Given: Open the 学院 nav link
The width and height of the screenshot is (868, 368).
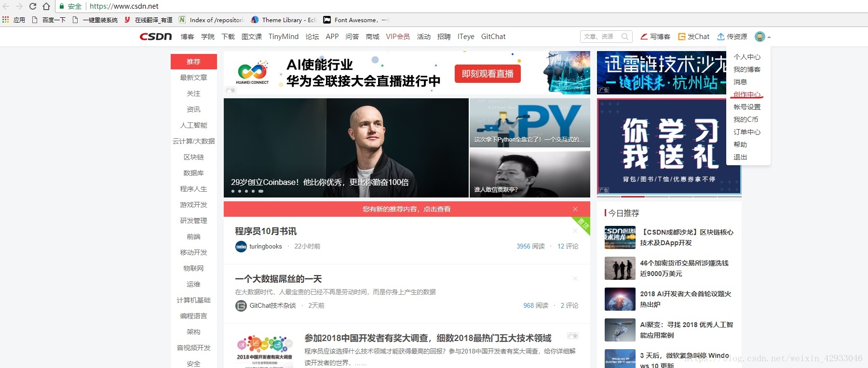Looking at the screenshot, I should pyautogui.click(x=208, y=37).
